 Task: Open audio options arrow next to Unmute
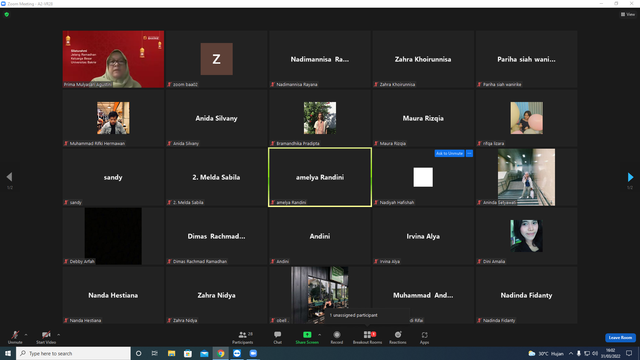coord(26,335)
